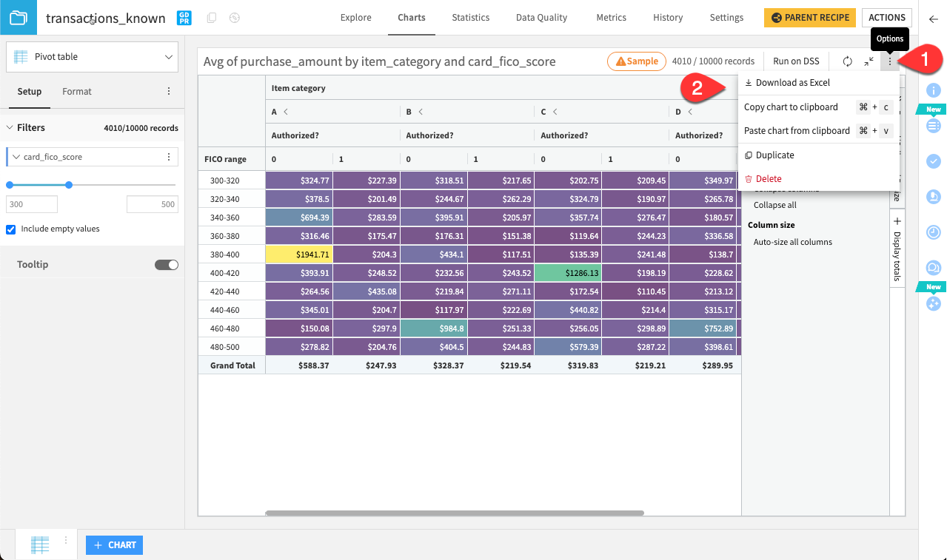Viewport: 947px width, 560px height.
Task: Click the horizontal scrollbar below the pivot table
Action: click(x=455, y=513)
